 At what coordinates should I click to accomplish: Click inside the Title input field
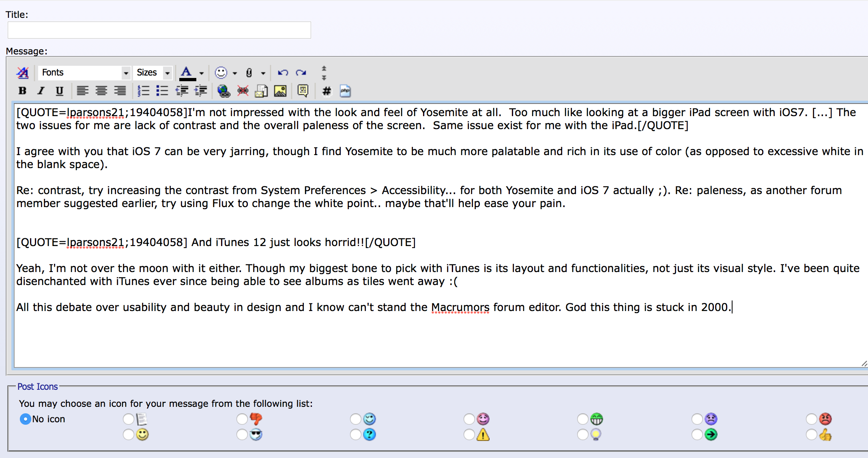pyautogui.click(x=159, y=30)
